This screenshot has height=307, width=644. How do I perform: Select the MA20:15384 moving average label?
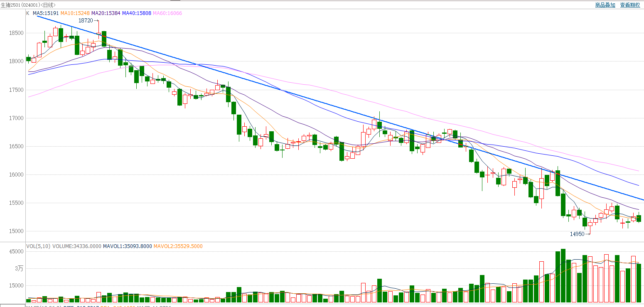[x=106, y=13]
